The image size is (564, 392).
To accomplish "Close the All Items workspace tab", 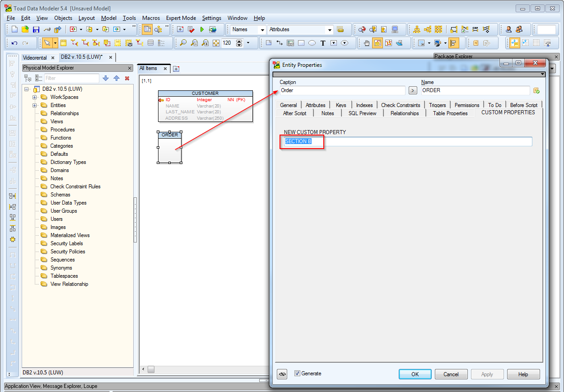I will tap(165, 69).
